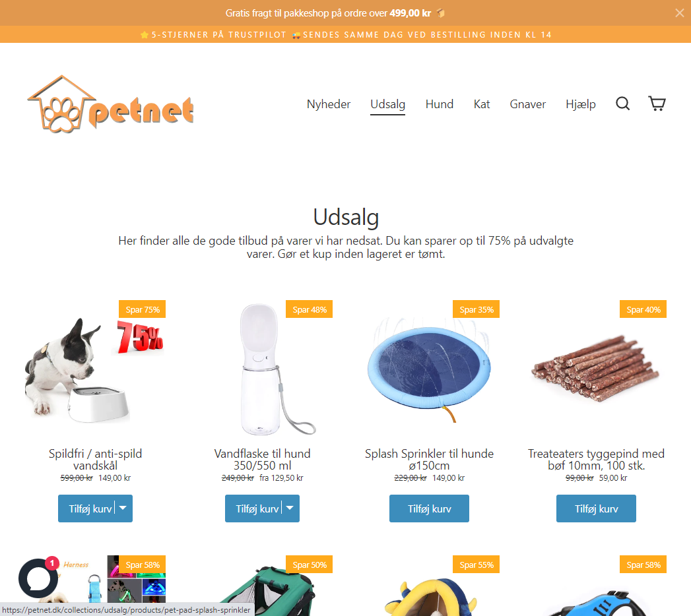691x616 pixels.
Task: Open the Splash Sprinkler pool image
Action: 429,369
